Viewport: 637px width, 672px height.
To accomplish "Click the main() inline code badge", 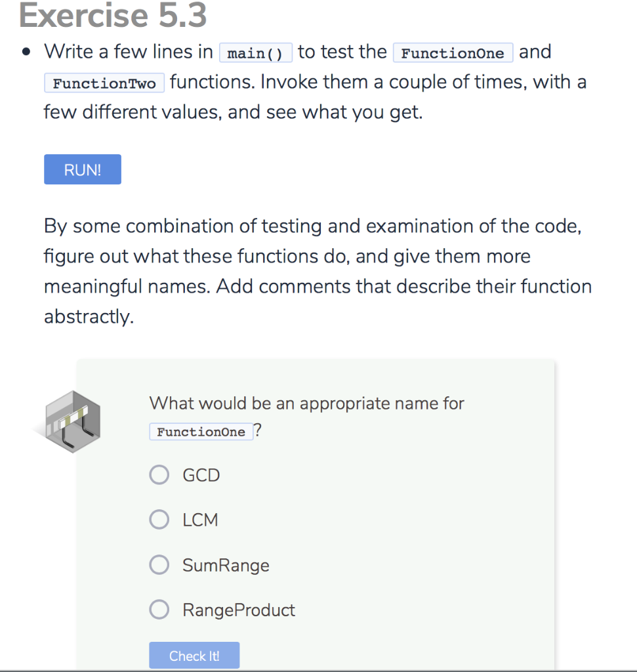I will pyautogui.click(x=255, y=52).
